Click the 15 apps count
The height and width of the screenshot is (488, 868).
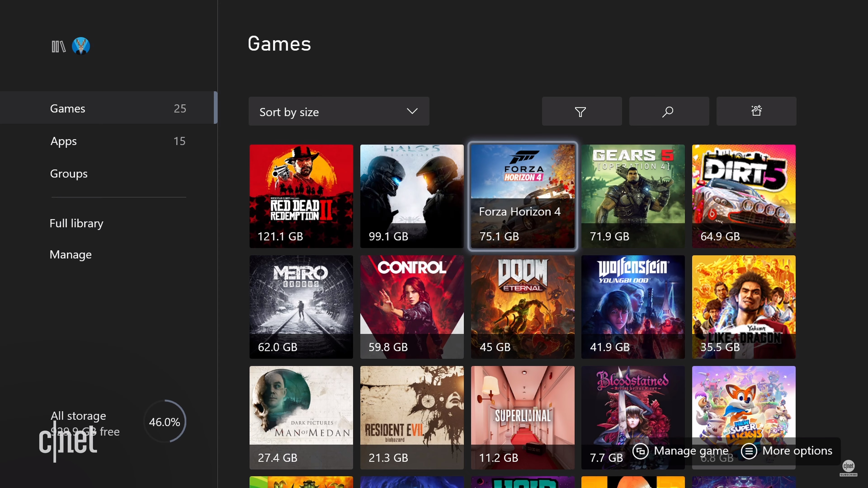pyautogui.click(x=180, y=141)
